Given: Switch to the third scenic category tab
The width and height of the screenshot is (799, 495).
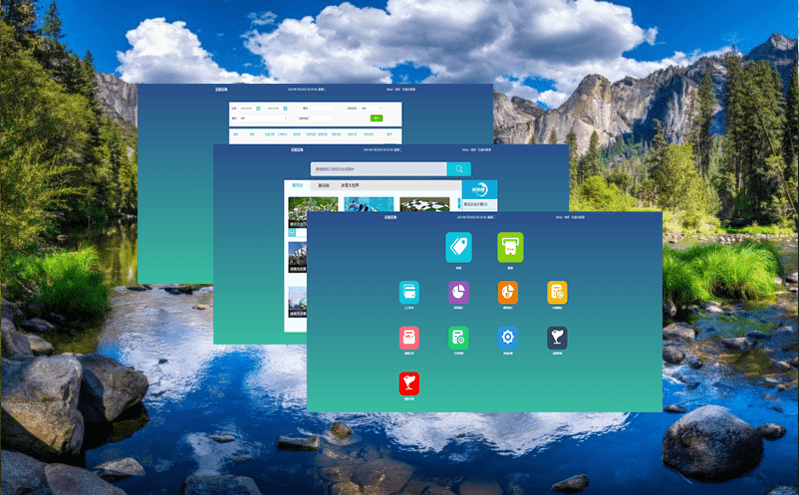Looking at the screenshot, I should tap(350, 185).
